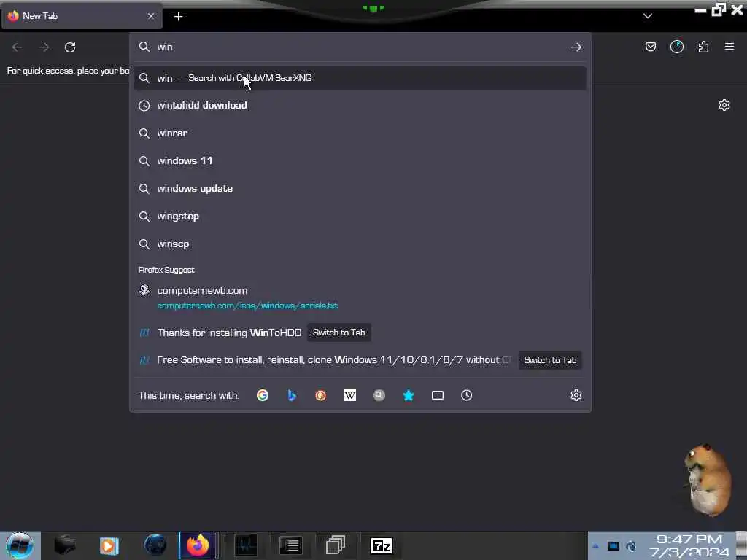Viewport: 747px width, 560px height.
Task: Close the New Tab tab
Action: (151, 16)
